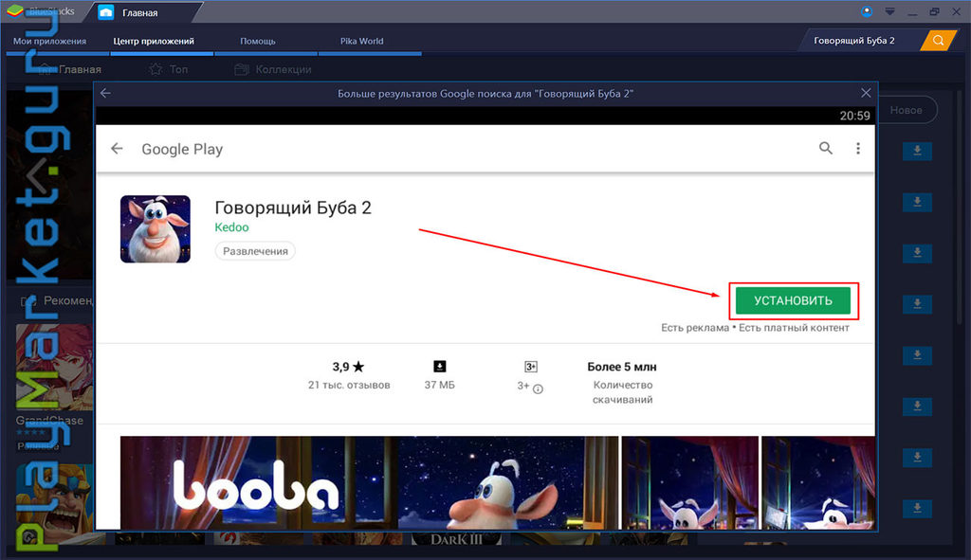Image resolution: width=971 pixels, height=560 pixels.
Task: Open Google Play search magnifier
Action: [x=826, y=148]
